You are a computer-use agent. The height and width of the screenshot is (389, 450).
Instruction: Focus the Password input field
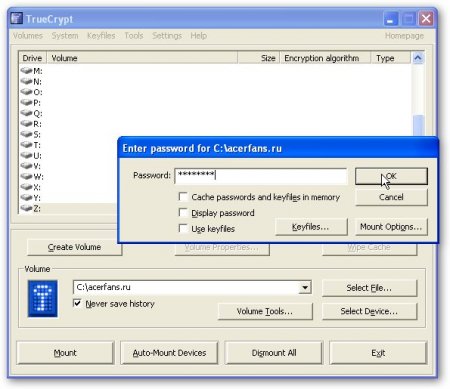tap(261, 176)
